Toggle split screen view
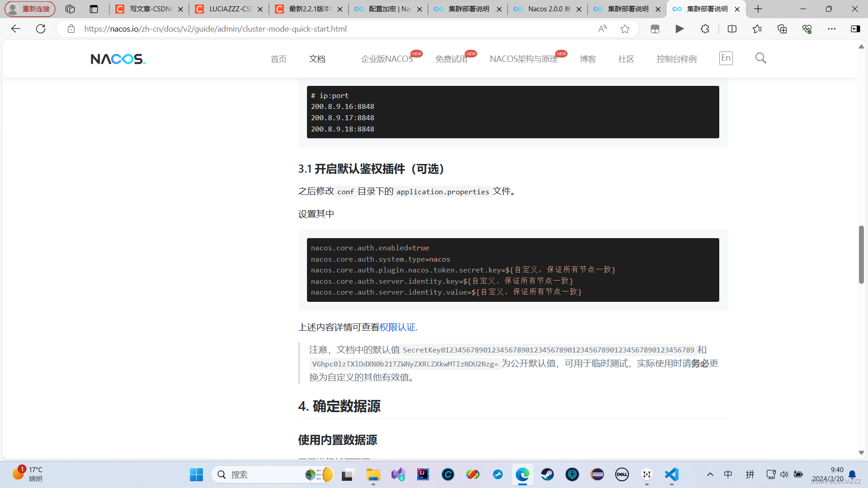 (732, 29)
